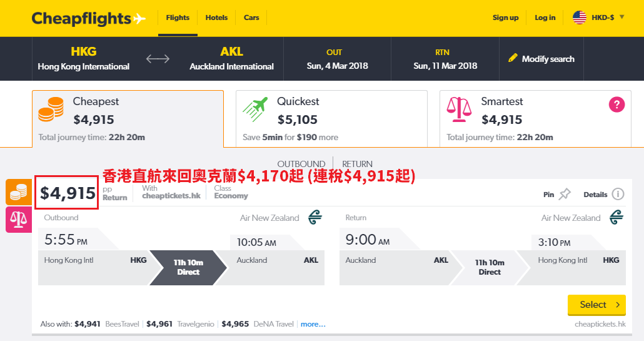Open the Cars tab

[x=251, y=18]
